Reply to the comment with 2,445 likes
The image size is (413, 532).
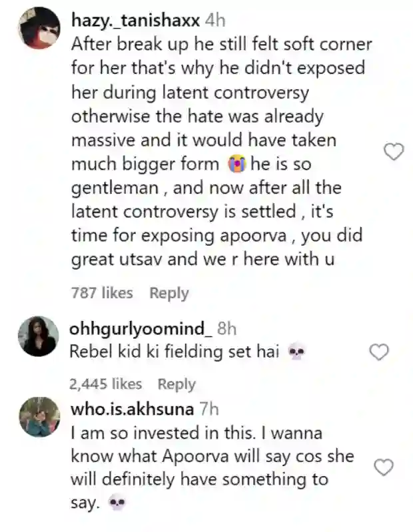tap(177, 384)
